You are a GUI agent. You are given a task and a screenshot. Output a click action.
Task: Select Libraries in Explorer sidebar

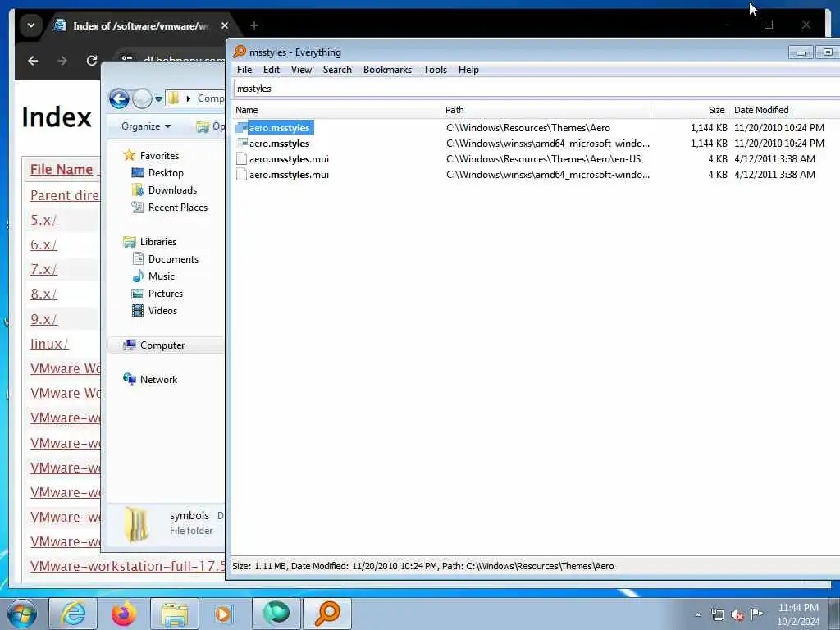[x=158, y=242]
